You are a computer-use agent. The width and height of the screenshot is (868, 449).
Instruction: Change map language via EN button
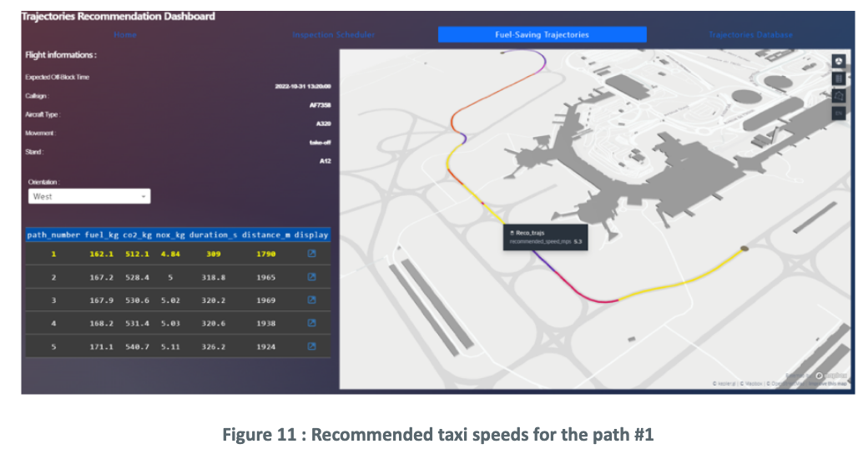coord(839,113)
